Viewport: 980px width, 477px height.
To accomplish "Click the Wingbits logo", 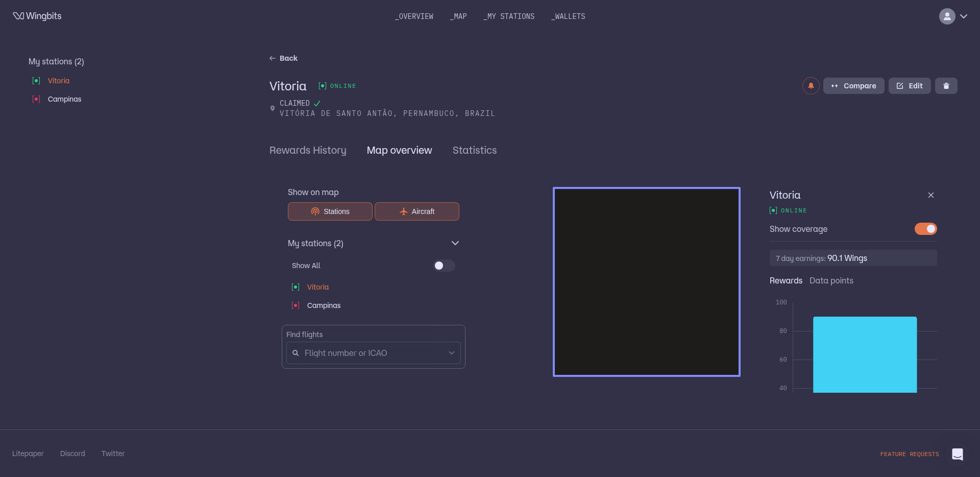I will pyautogui.click(x=37, y=16).
